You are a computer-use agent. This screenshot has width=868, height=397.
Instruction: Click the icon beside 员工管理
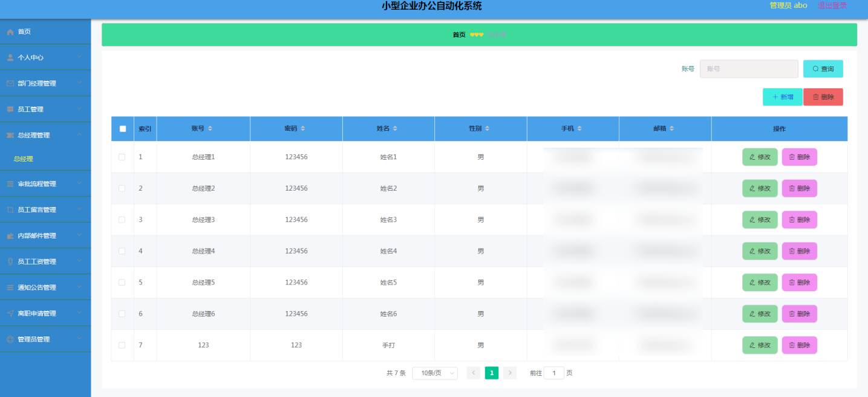[10, 110]
